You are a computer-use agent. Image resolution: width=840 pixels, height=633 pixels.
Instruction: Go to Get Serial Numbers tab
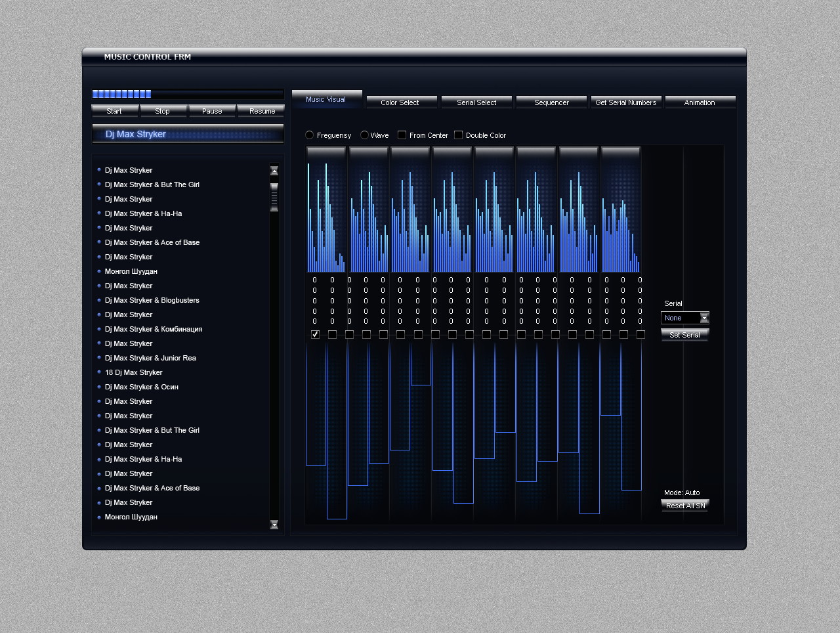tap(625, 102)
